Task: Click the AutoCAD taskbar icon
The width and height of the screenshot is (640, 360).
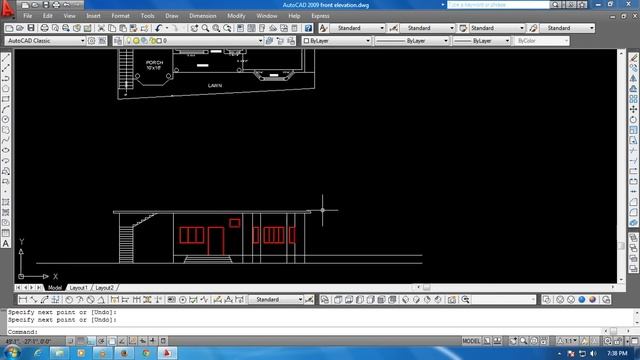Action: point(167,353)
